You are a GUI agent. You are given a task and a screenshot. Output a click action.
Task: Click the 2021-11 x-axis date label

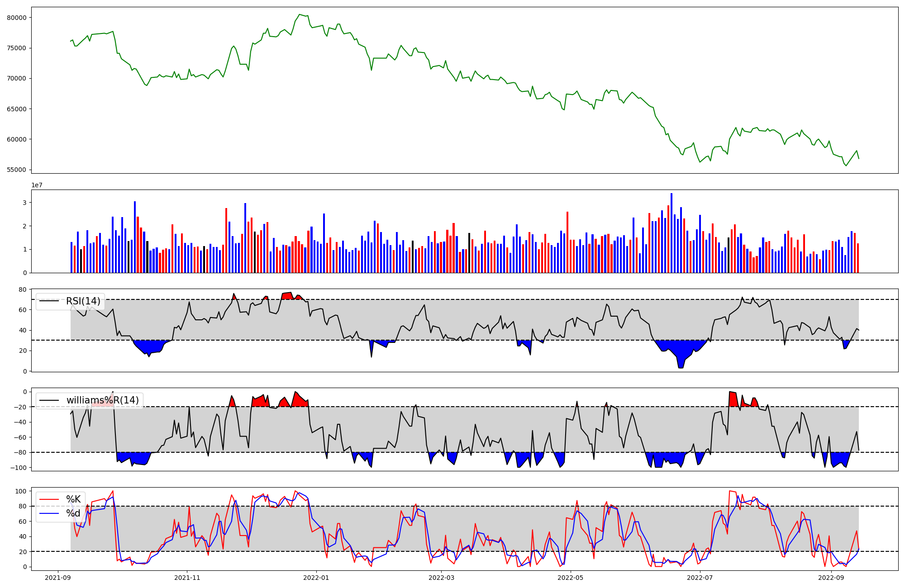pos(187,578)
